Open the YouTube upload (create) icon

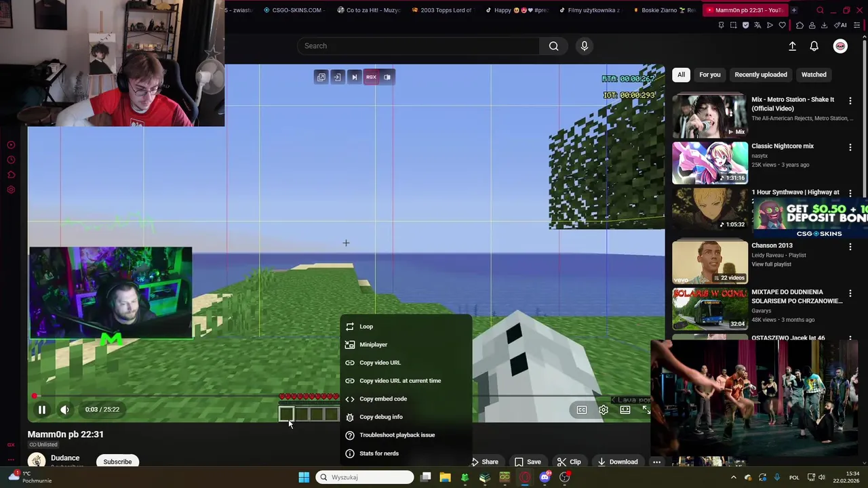(x=792, y=46)
